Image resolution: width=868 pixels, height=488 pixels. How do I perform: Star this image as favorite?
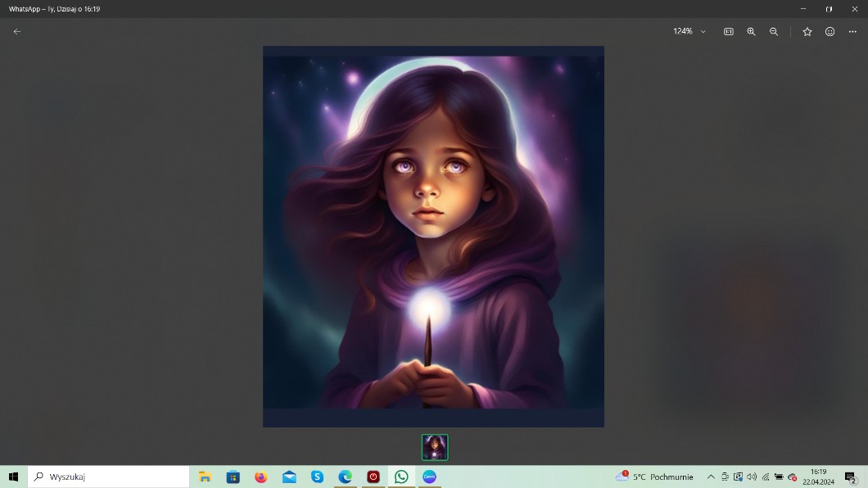tap(807, 31)
